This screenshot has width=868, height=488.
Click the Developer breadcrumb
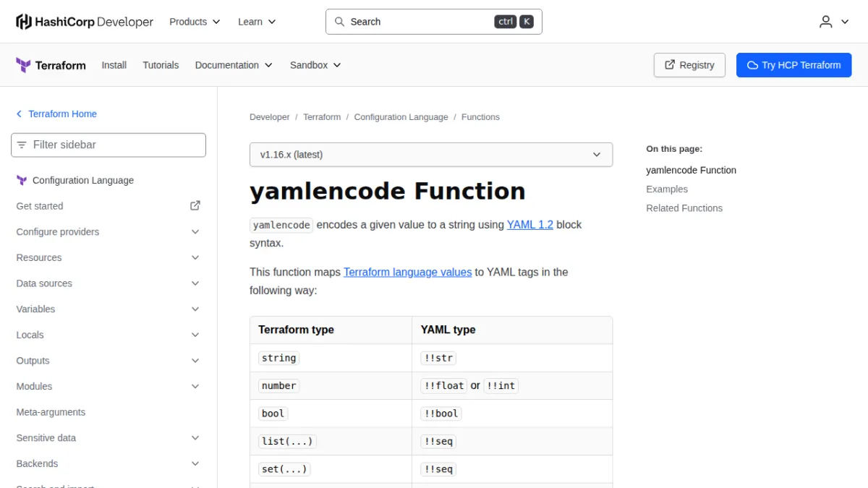pos(270,117)
